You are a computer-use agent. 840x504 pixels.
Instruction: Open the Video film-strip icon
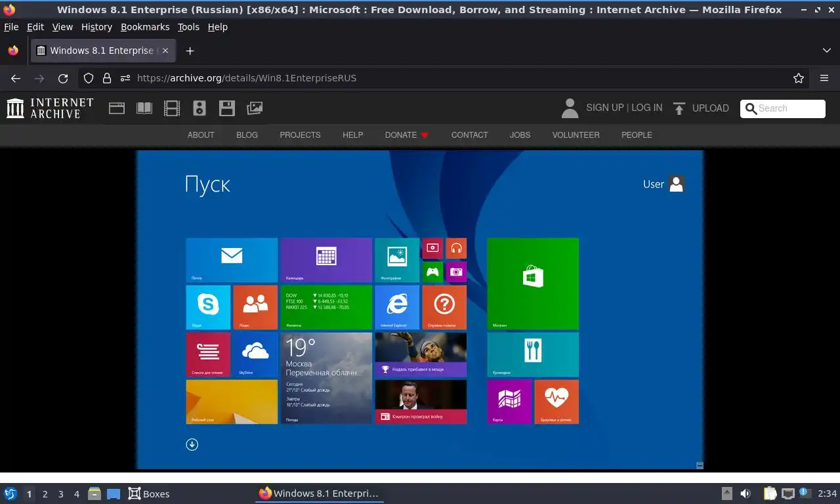coord(172,108)
